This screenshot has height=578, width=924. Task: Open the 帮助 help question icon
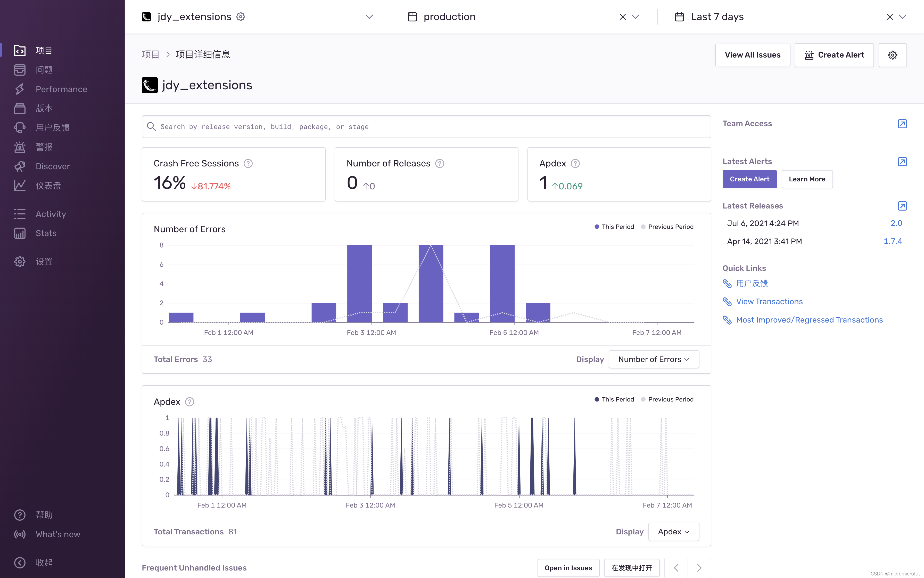click(20, 515)
